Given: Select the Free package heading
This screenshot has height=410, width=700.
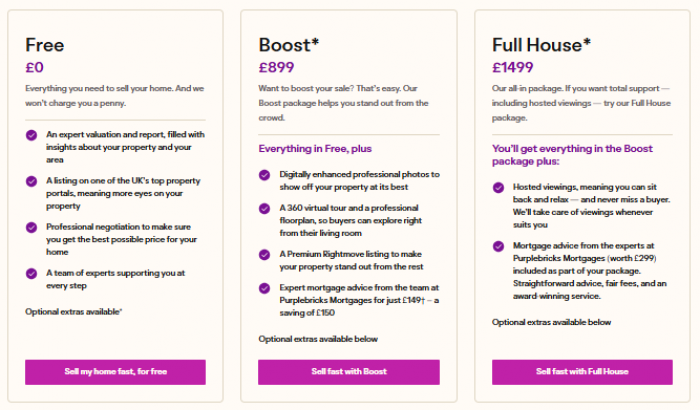Looking at the screenshot, I should (x=45, y=45).
